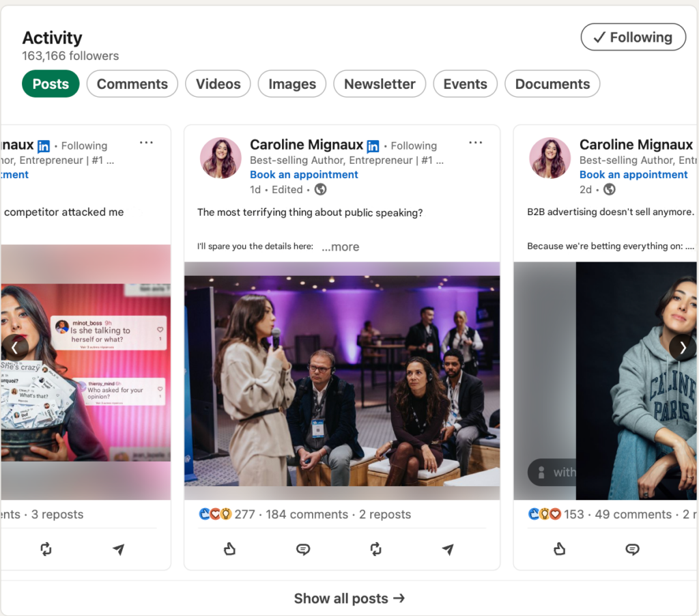Toggle the Following button to unfollow
This screenshot has height=616, width=699.
coord(633,38)
